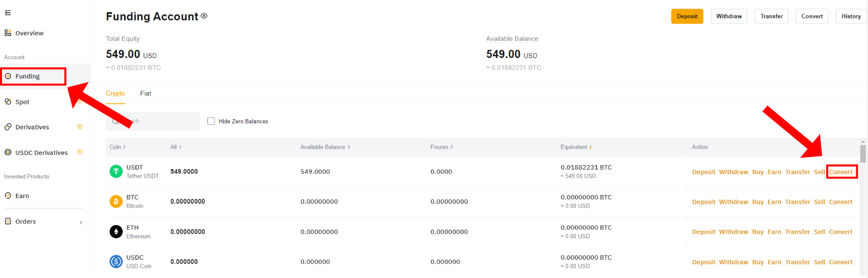The width and height of the screenshot is (868, 278).
Task: Click the USDT Tether coin logo
Action: [116, 172]
